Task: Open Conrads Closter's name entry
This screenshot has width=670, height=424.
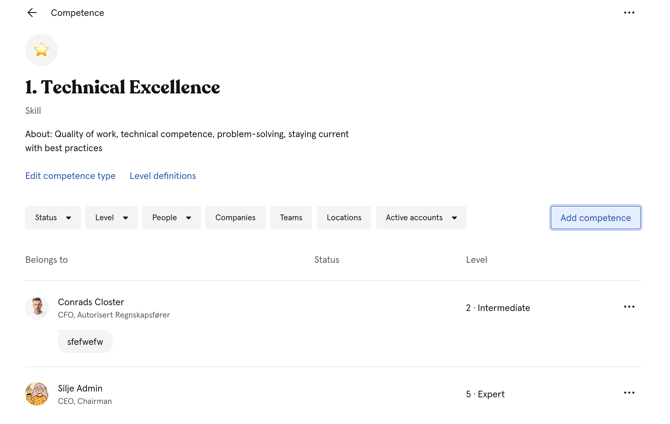Action: [x=91, y=302]
